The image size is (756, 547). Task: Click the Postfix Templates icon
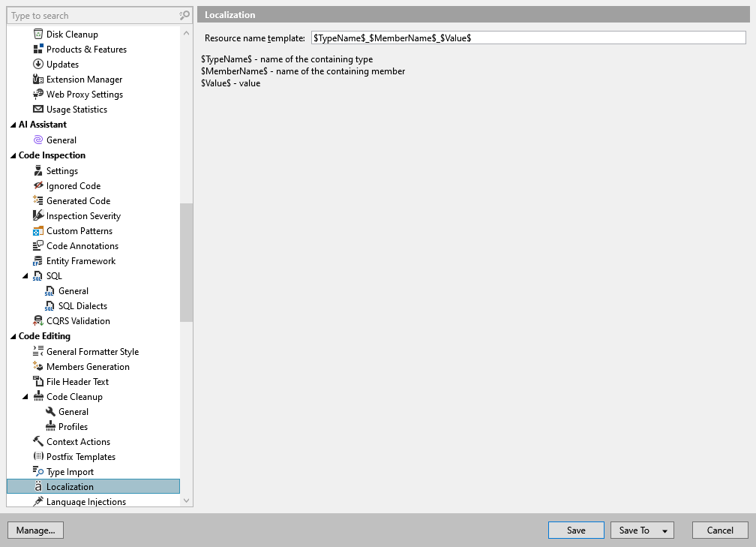coord(38,456)
